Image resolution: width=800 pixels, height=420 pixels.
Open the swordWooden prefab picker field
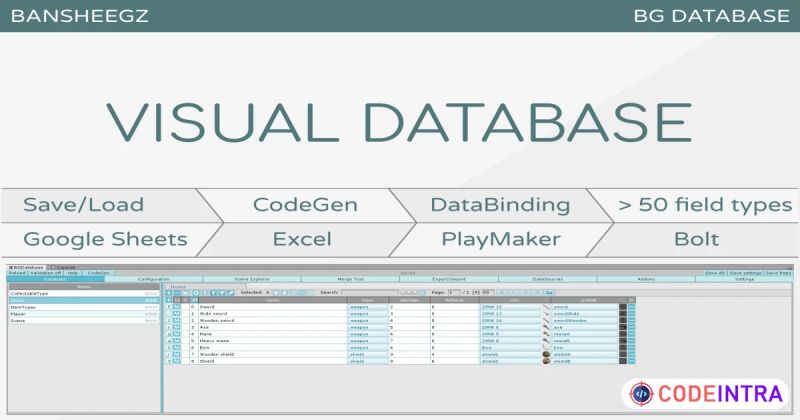point(585,320)
